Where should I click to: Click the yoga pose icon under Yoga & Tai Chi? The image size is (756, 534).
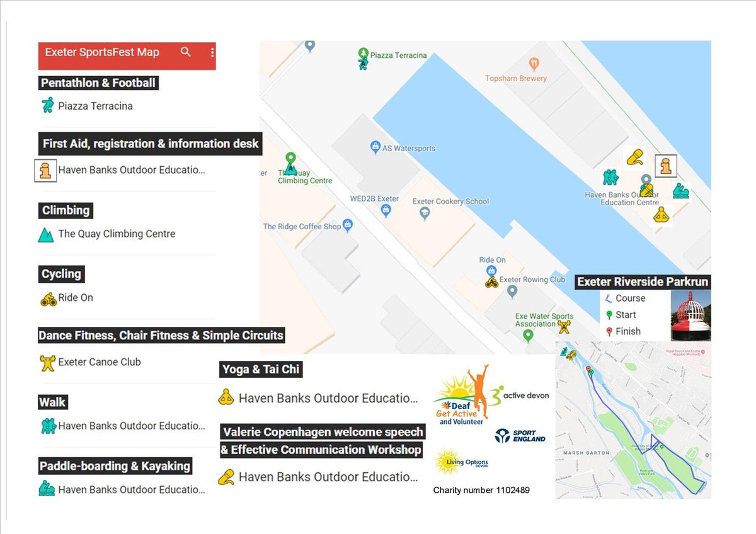(x=226, y=397)
